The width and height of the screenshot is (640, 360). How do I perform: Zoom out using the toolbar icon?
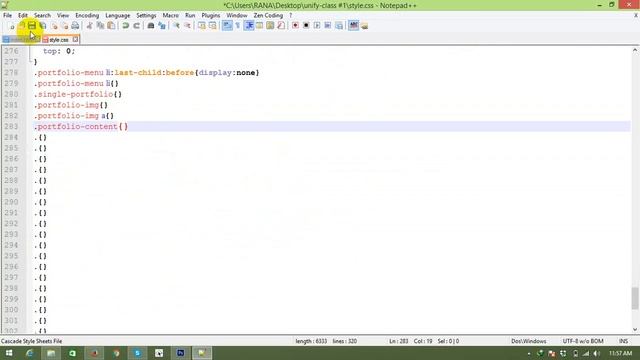pyautogui.click(x=187, y=26)
